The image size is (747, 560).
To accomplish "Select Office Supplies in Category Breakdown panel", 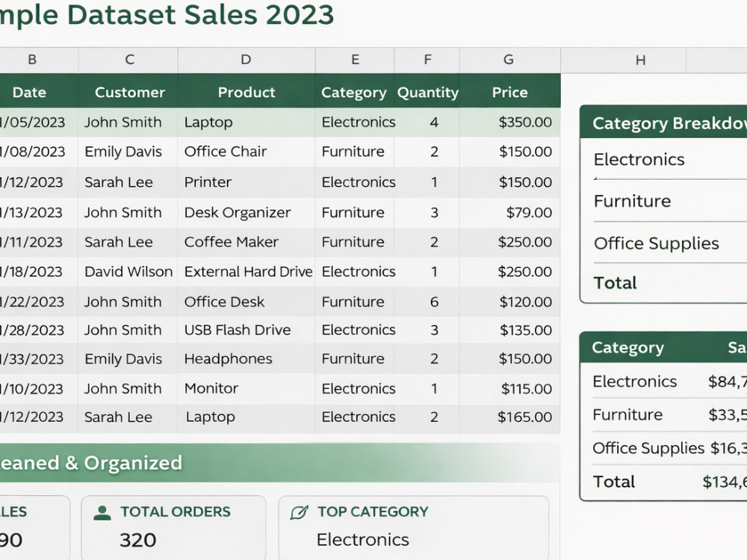I will (x=656, y=243).
